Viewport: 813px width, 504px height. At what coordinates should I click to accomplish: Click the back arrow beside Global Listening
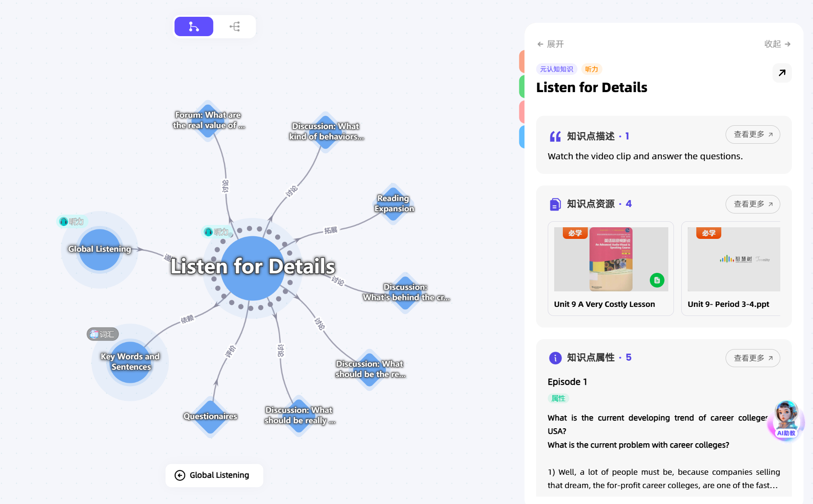(x=180, y=475)
